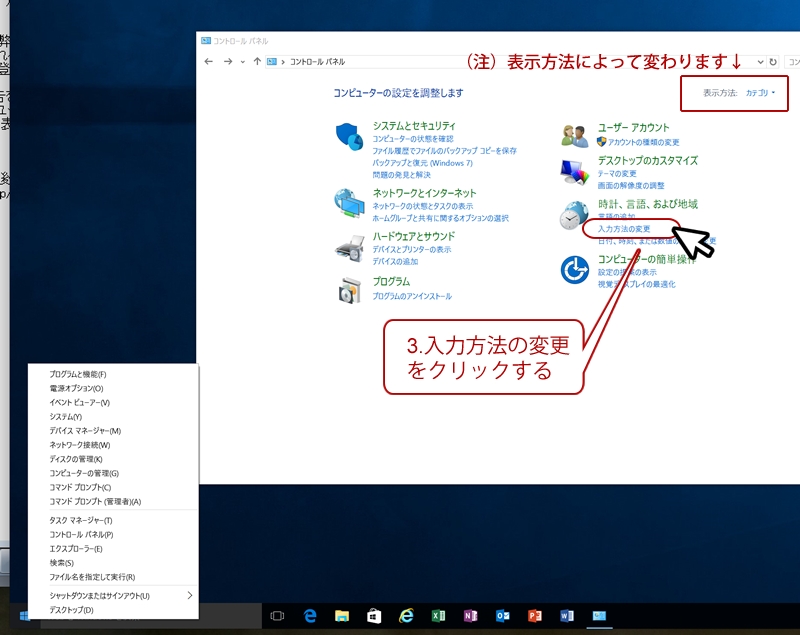Launch OneNote from taskbar

470,616
